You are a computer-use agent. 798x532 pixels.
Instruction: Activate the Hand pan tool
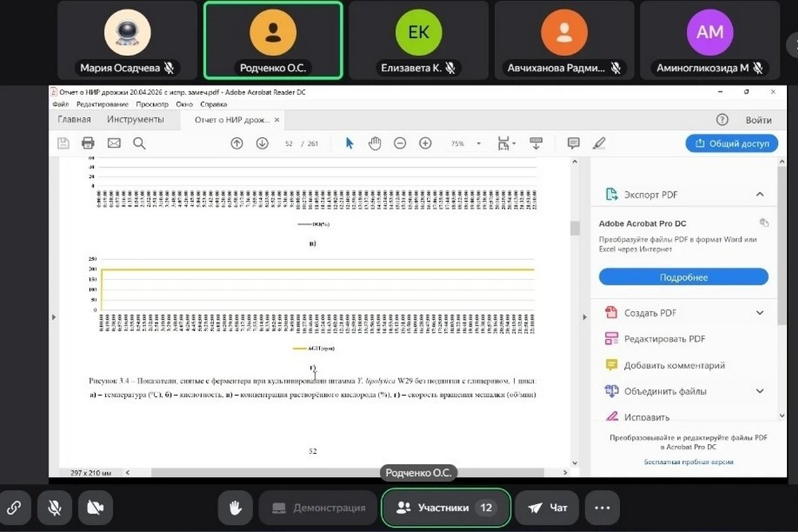374,144
